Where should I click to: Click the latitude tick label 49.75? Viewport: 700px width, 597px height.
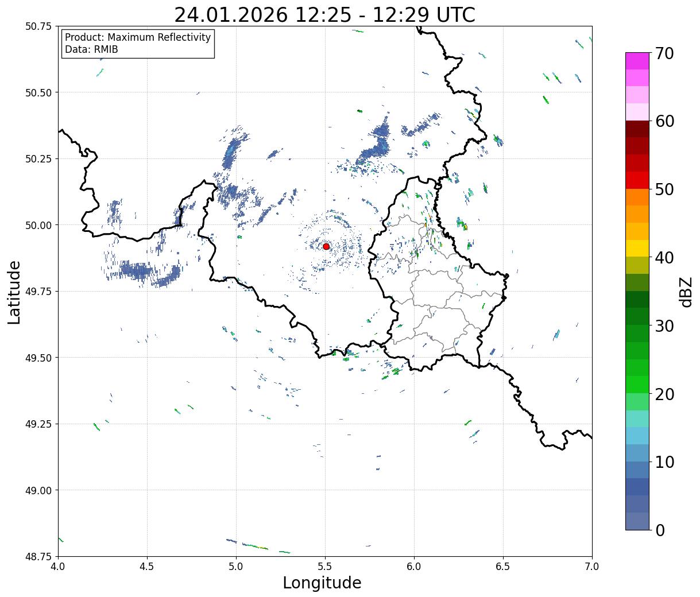click(38, 292)
